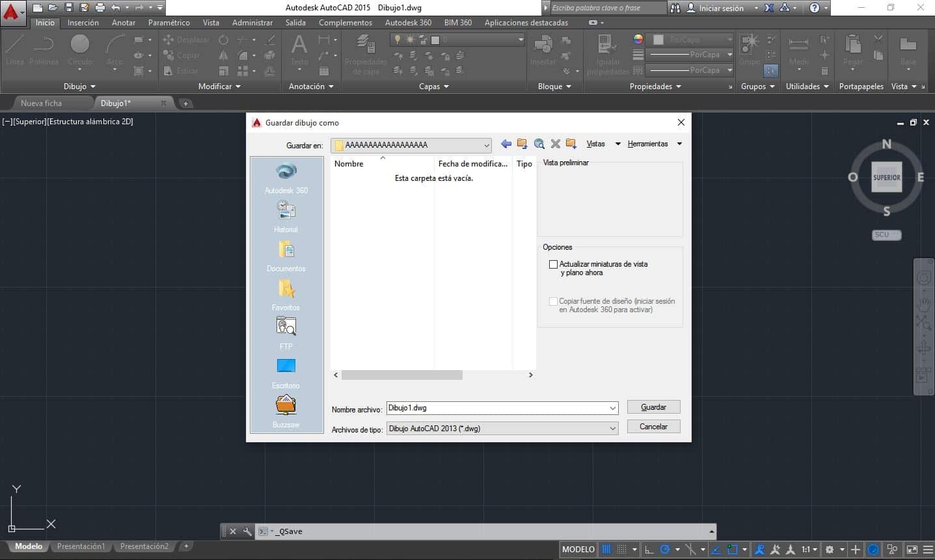Click the blue back arrow in save dialog
This screenshot has height=560, width=935.
pyautogui.click(x=506, y=144)
